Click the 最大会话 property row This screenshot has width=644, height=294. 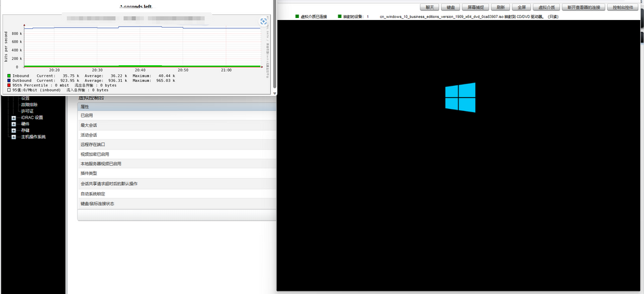point(177,125)
